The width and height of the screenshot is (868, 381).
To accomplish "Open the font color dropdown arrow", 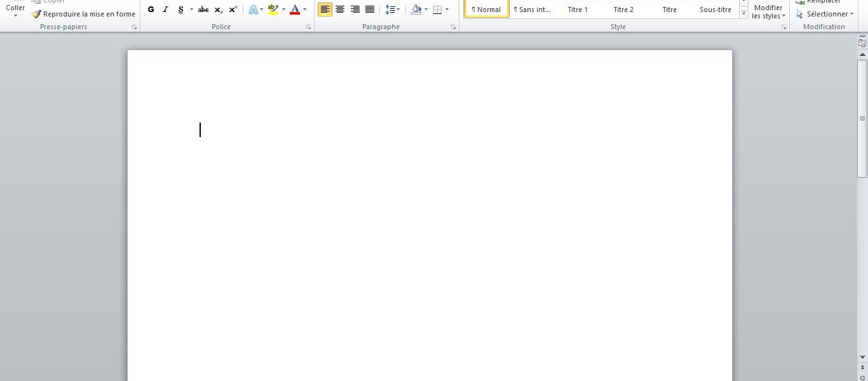I will pos(304,10).
